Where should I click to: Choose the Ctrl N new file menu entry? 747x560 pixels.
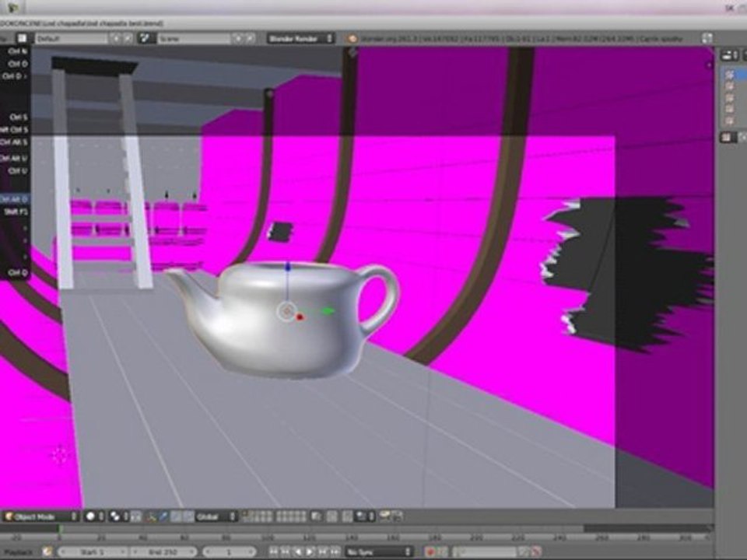[16, 51]
